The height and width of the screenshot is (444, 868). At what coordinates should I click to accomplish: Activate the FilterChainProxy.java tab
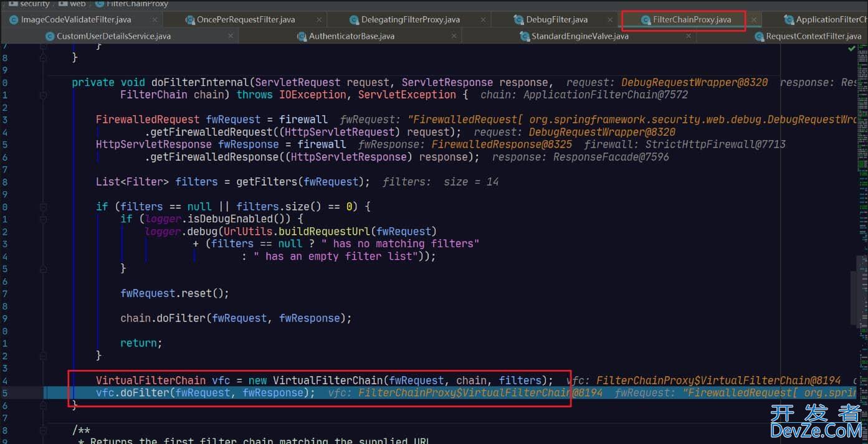pos(692,19)
